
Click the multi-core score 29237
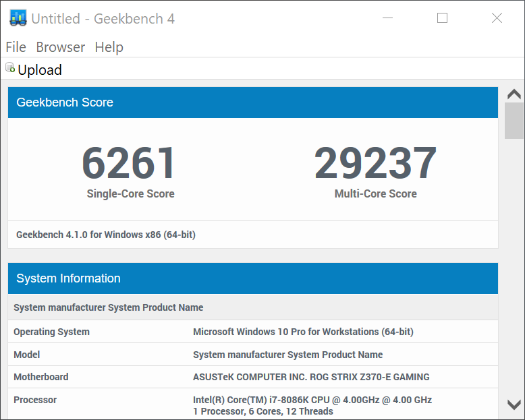pos(375,163)
